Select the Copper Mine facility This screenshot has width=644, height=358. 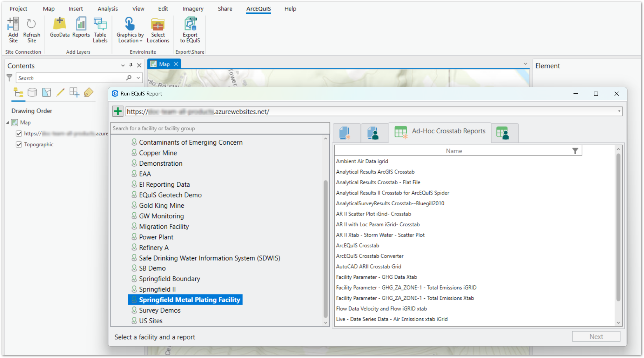tap(158, 153)
